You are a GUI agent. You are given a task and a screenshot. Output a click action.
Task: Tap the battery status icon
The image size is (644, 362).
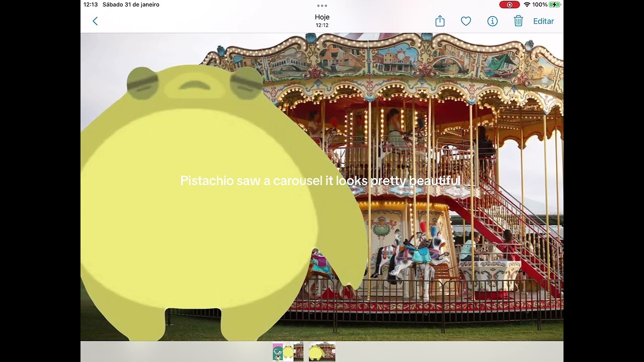point(555,5)
